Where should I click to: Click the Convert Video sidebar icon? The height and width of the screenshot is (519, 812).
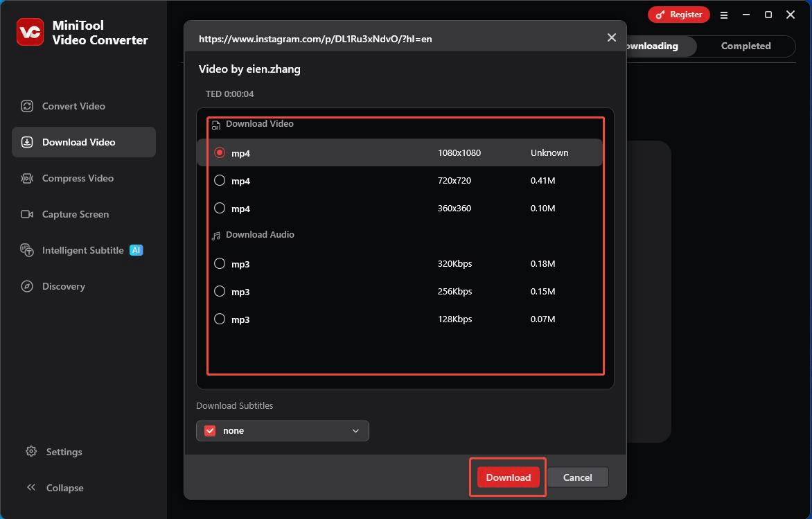coord(27,106)
